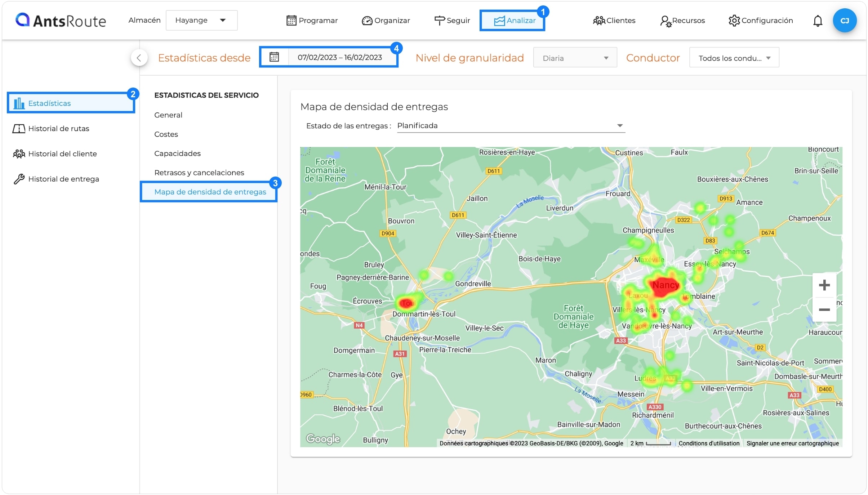Click the Analizar chart icon
The image size is (868, 495).
pyautogui.click(x=499, y=21)
